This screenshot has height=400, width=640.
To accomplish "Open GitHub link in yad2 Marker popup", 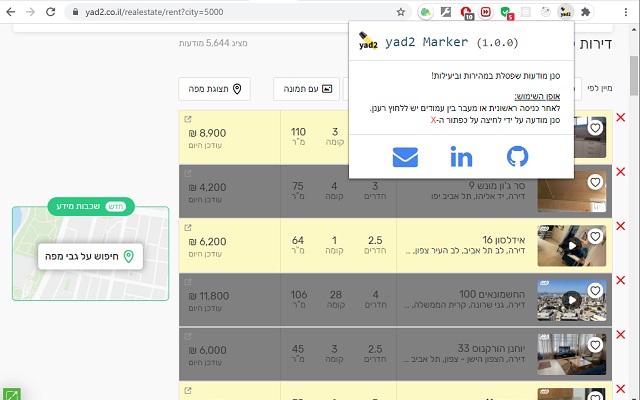I will tap(517, 157).
